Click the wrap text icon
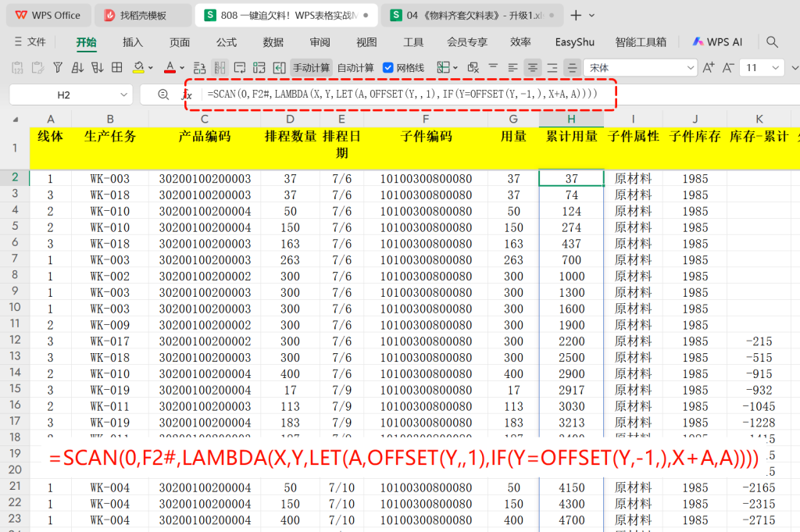 (x=199, y=68)
